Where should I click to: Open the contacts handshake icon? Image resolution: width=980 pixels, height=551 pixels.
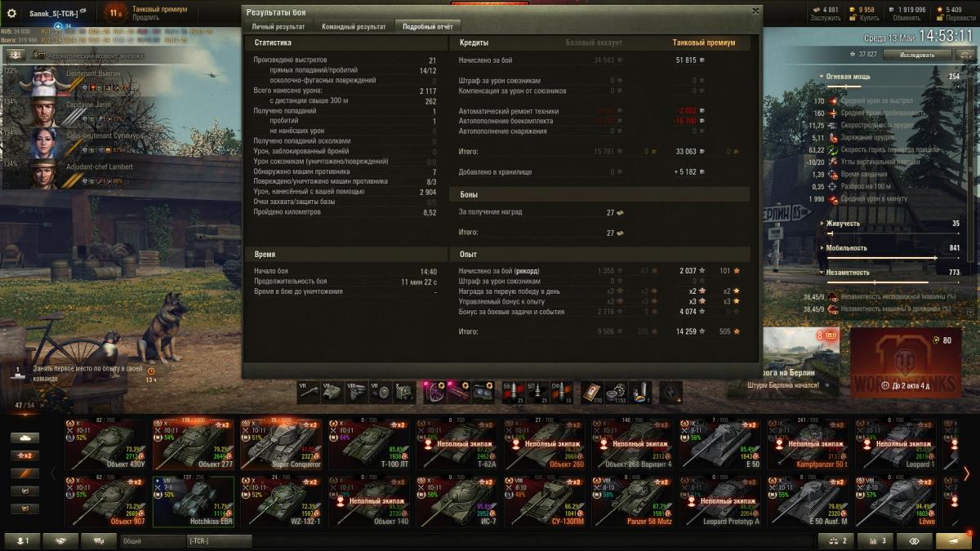(61, 540)
